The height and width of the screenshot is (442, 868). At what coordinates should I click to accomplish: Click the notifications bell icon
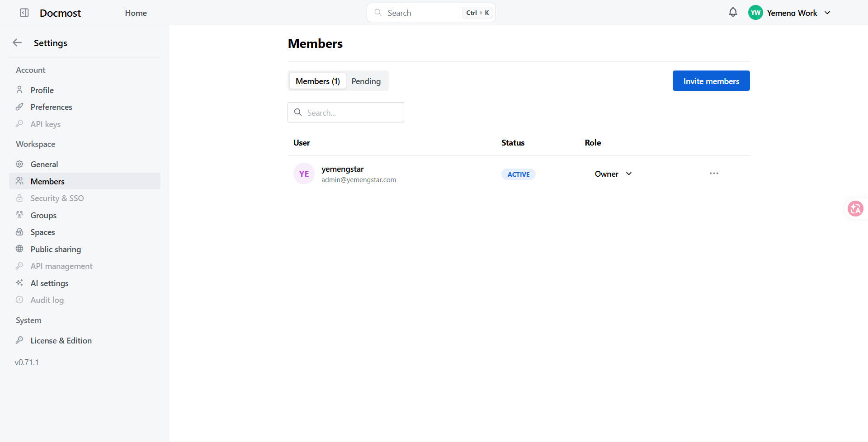coord(733,12)
